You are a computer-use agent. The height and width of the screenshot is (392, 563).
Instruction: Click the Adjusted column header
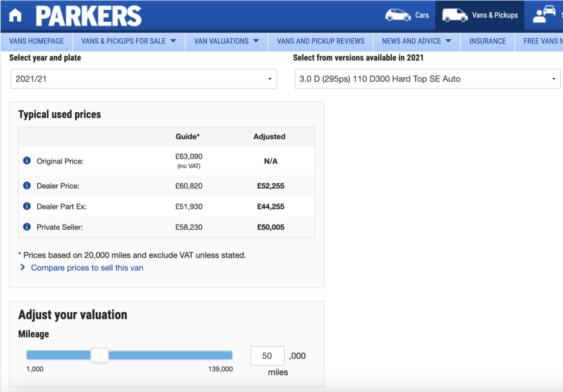pyautogui.click(x=269, y=136)
